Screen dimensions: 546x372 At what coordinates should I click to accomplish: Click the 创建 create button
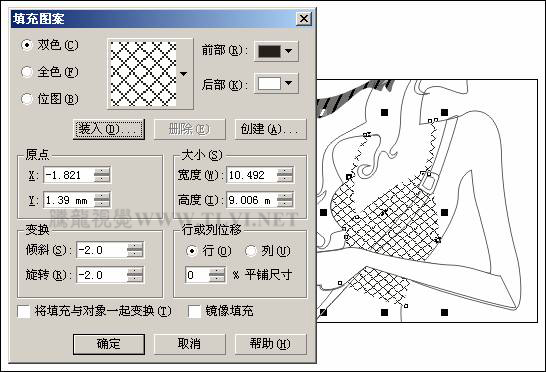(x=271, y=130)
